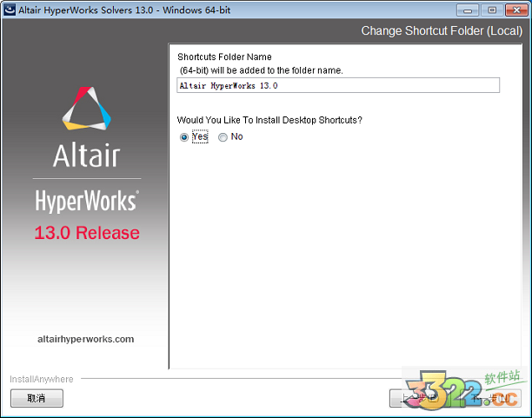The image size is (532, 418).
Task: Close the HyperWorks Solvers installer
Action: pyautogui.click(x=516, y=10)
